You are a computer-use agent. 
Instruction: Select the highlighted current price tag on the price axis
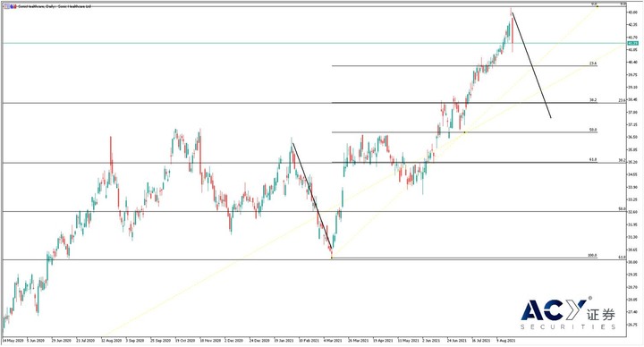pyautogui.click(x=632, y=43)
